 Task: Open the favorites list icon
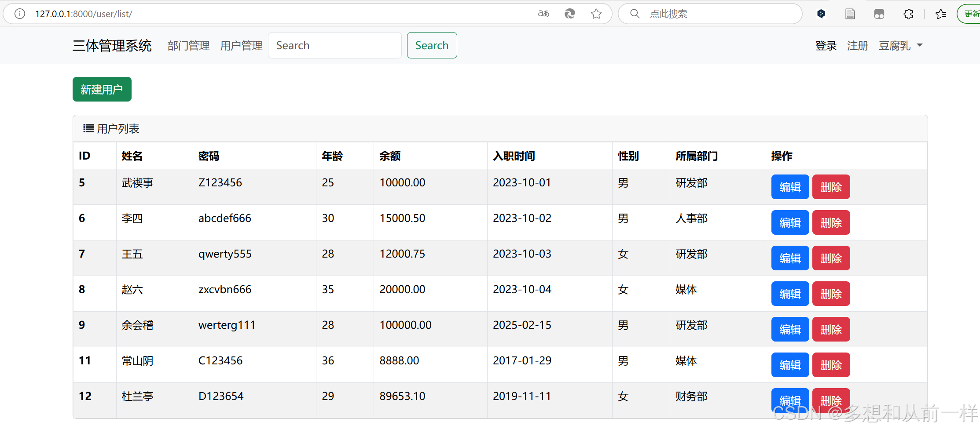941,14
